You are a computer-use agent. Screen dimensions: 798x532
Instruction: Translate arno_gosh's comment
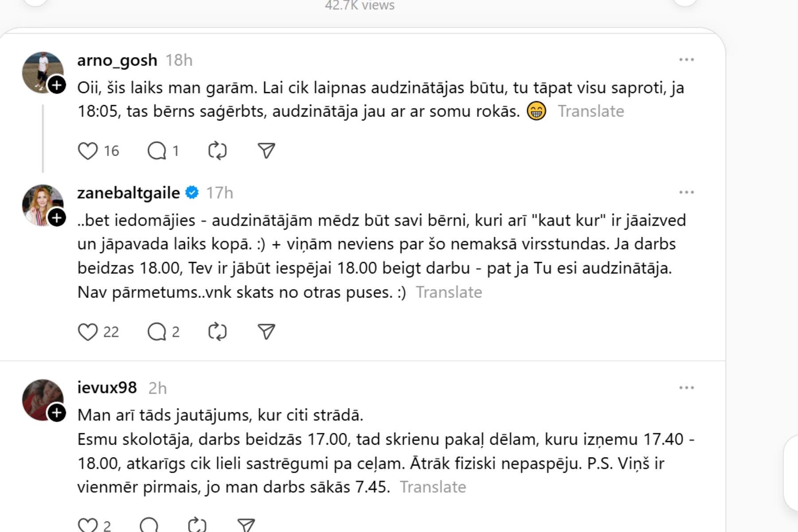(591, 111)
